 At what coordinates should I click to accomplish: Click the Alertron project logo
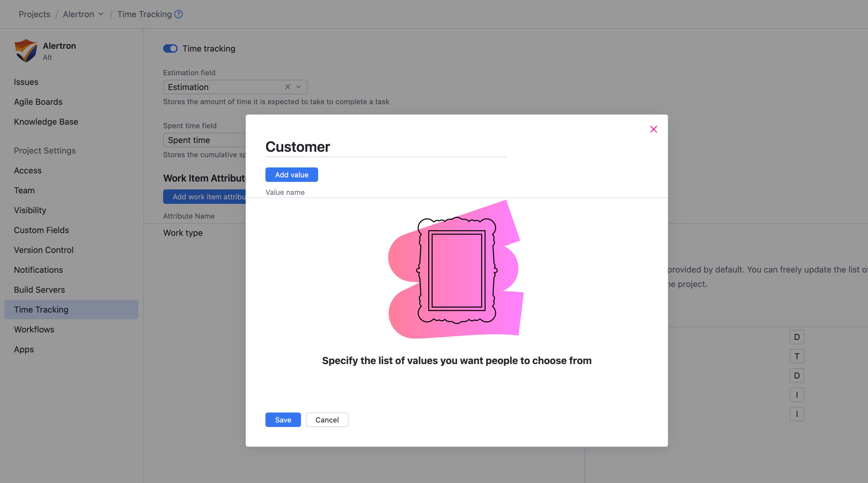pyautogui.click(x=26, y=51)
